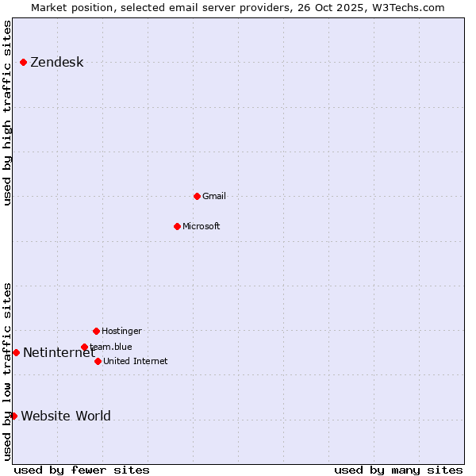Select the Netinternet red diamond marker
The width and height of the screenshot is (476, 476).
point(16,352)
